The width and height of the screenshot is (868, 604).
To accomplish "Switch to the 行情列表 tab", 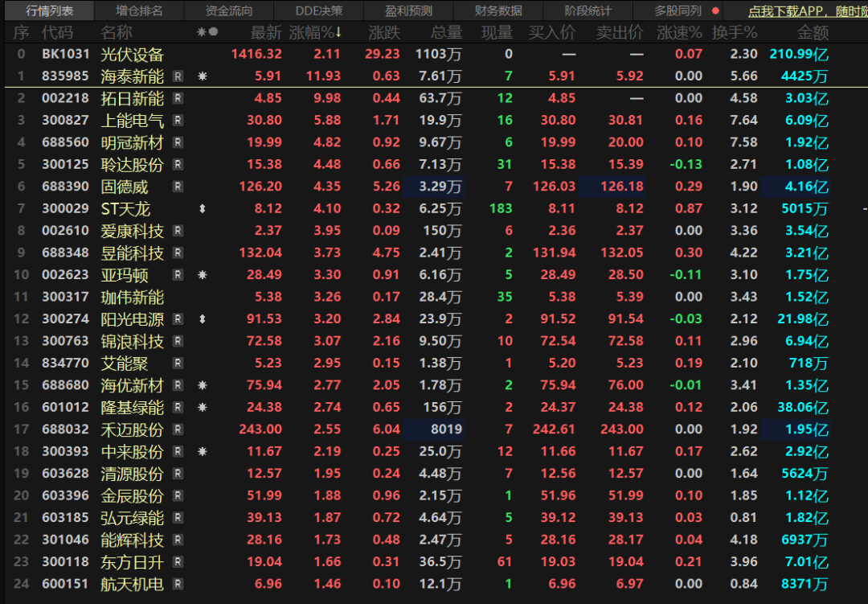I will tap(49, 10).
